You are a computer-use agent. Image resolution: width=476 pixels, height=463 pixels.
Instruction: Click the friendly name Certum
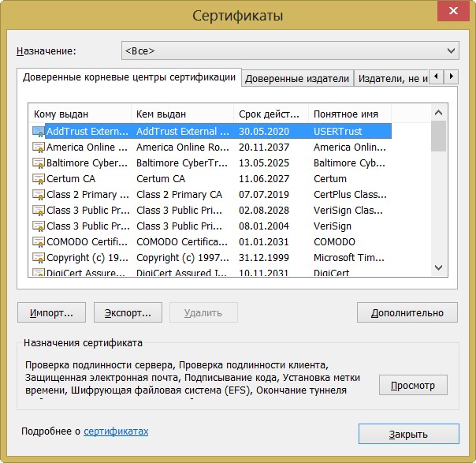pyautogui.click(x=330, y=179)
